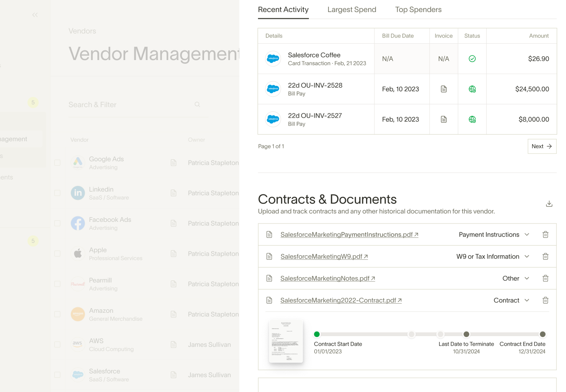Select the Amazon vendor checkbox
The height and width of the screenshot is (392, 566).
click(x=58, y=314)
